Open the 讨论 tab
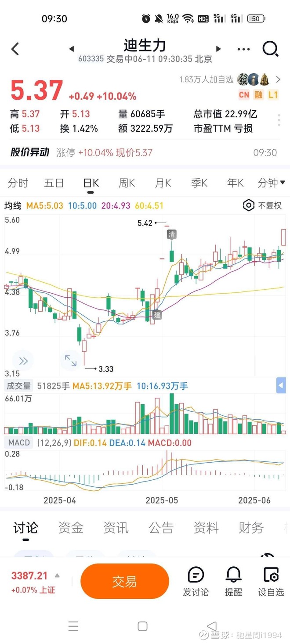This screenshot has width=290, height=644. (x=26, y=528)
